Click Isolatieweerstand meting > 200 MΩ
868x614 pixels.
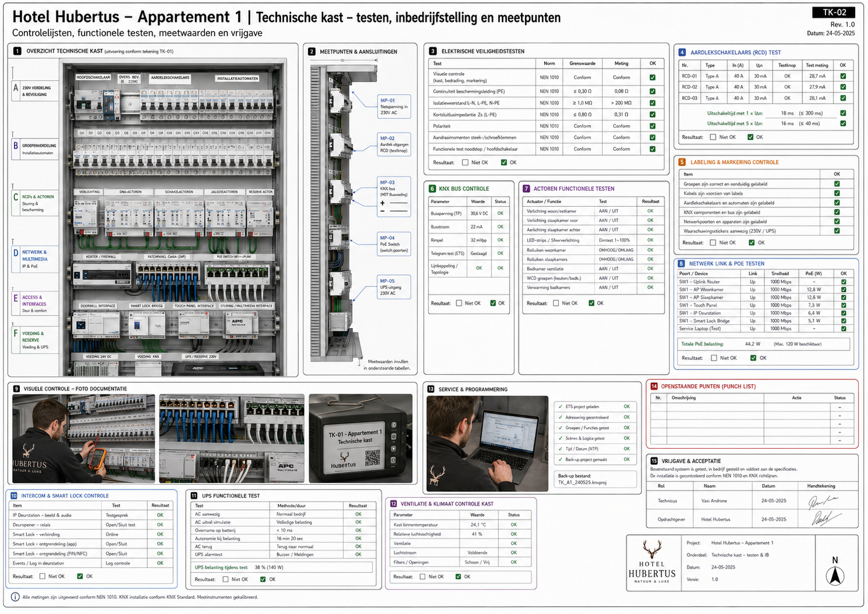point(621,103)
